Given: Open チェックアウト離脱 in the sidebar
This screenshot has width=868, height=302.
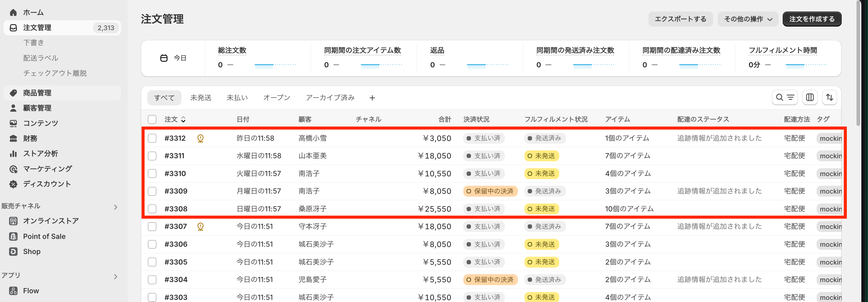Looking at the screenshot, I should click(55, 73).
